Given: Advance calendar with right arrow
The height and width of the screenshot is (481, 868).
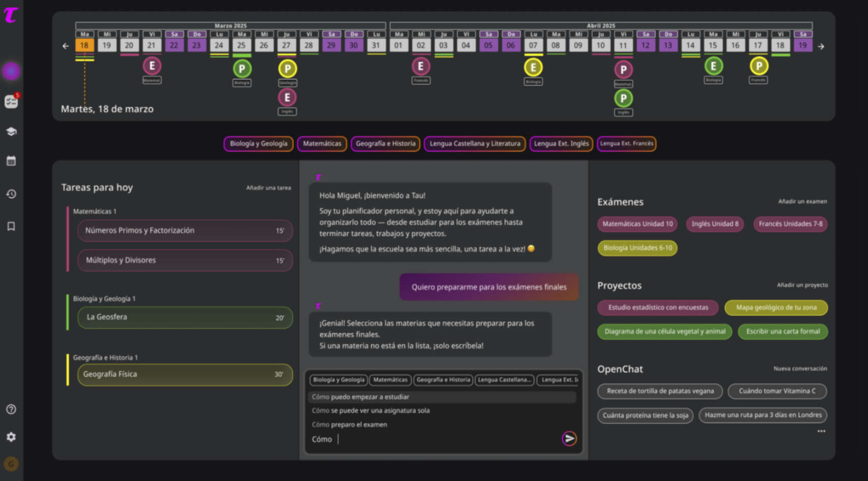Looking at the screenshot, I should (821, 46).
